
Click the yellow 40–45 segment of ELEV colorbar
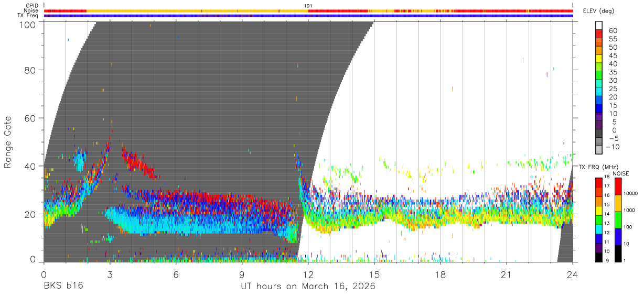(599, 59)
